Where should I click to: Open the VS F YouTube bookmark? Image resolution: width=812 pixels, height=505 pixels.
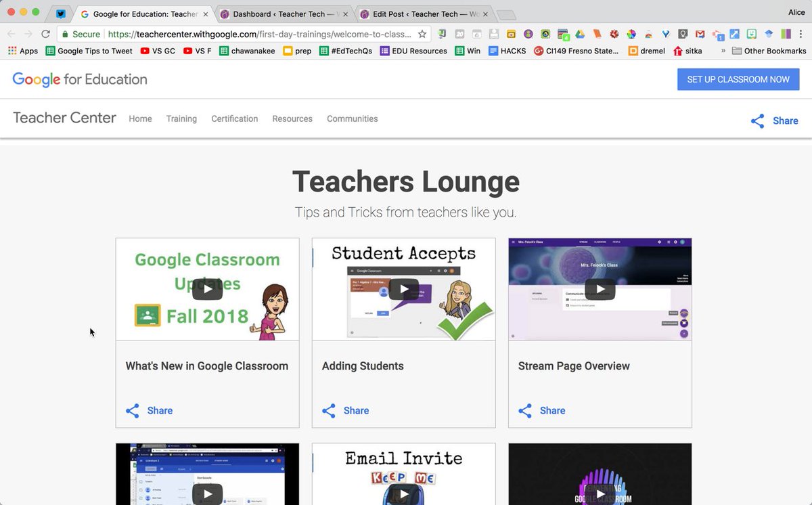coord(197,51)
